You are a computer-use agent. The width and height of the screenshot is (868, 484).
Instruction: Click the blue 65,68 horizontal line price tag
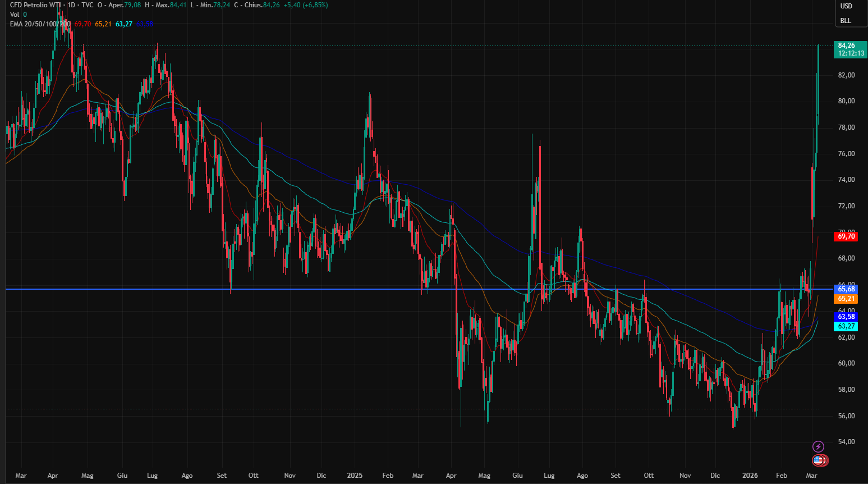tap(846, 289)
